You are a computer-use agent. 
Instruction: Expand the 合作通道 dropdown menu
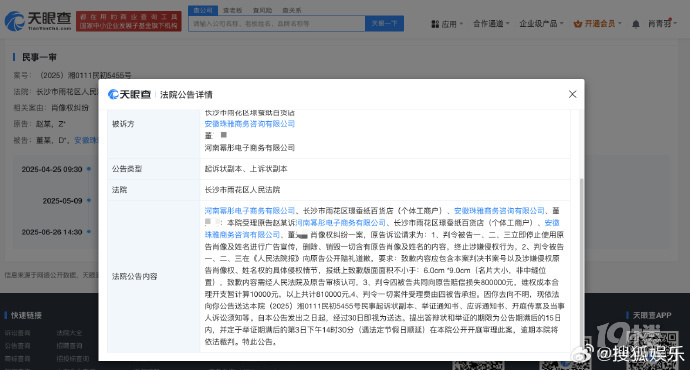(491, 23)
